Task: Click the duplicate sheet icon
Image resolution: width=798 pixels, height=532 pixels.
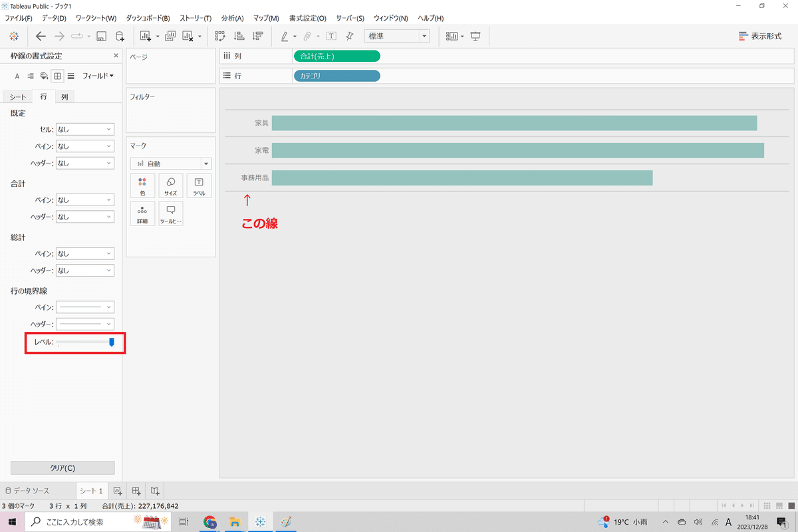Action: pyautogui.click(x=170, y=36)
